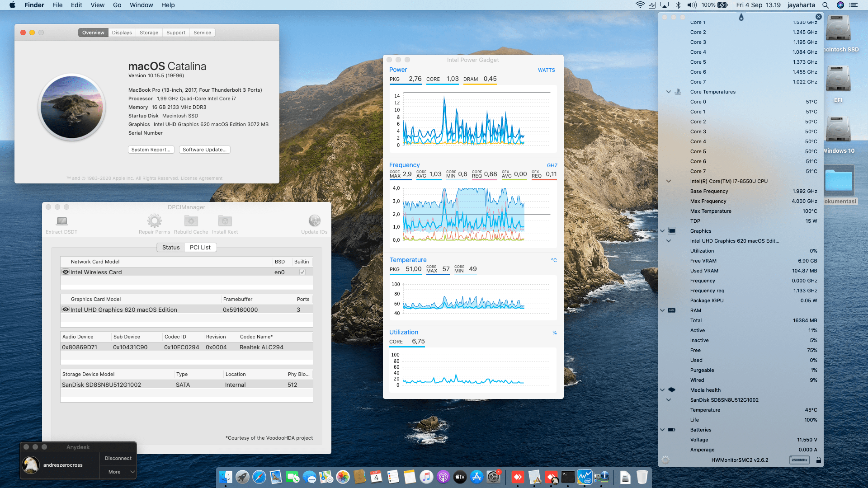Collapse the Intel Core i7-8550U CPU group
The width and height of the screenshot is (868, 488).
click(669, 181)
